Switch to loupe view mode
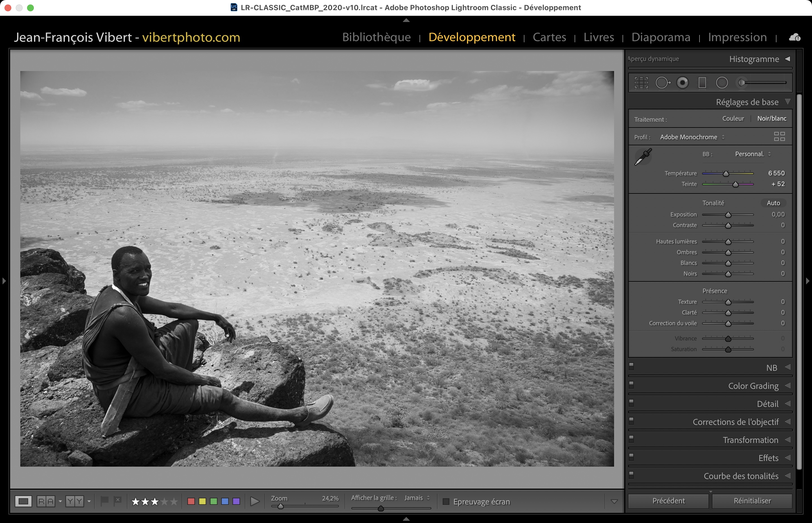 (x=23, y=501)
